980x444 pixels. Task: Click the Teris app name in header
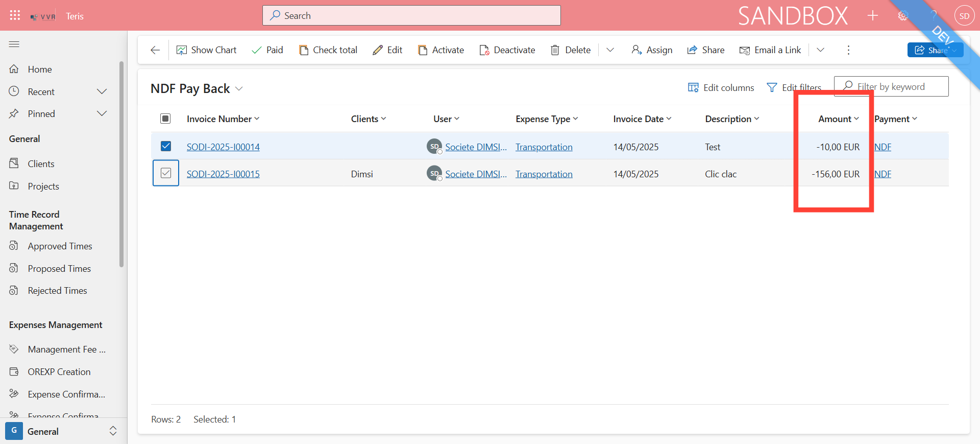point(75,16)
